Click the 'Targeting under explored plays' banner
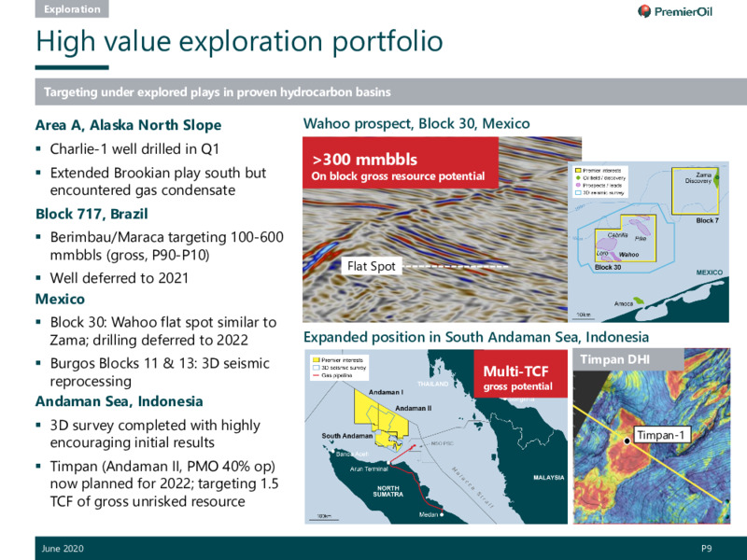 coord(390,91)
